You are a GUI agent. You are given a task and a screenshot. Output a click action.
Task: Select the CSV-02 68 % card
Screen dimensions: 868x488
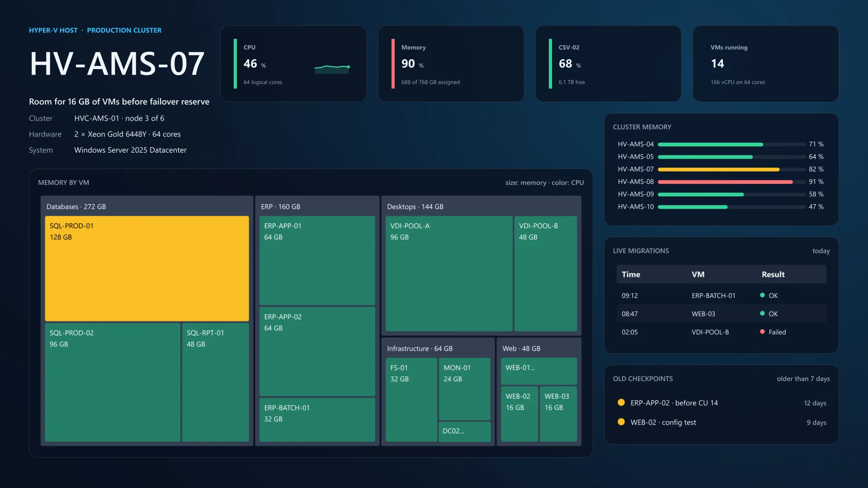click(609, 64)
